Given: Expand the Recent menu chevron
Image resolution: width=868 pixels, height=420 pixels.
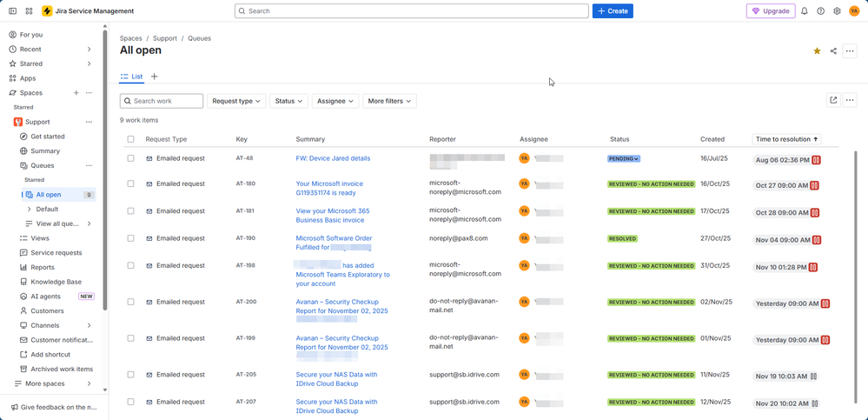Looking at the screenshot, I should pos(89,50).
